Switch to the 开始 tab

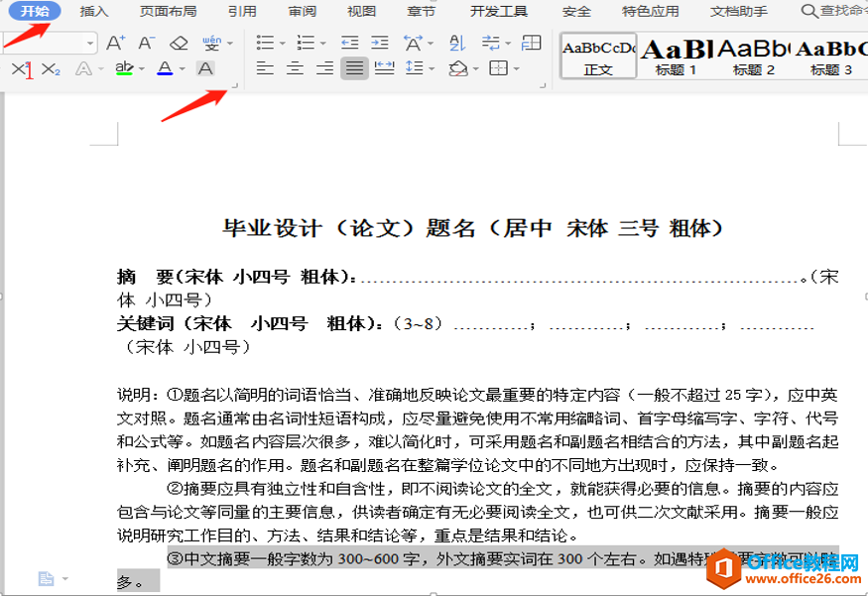35,11
